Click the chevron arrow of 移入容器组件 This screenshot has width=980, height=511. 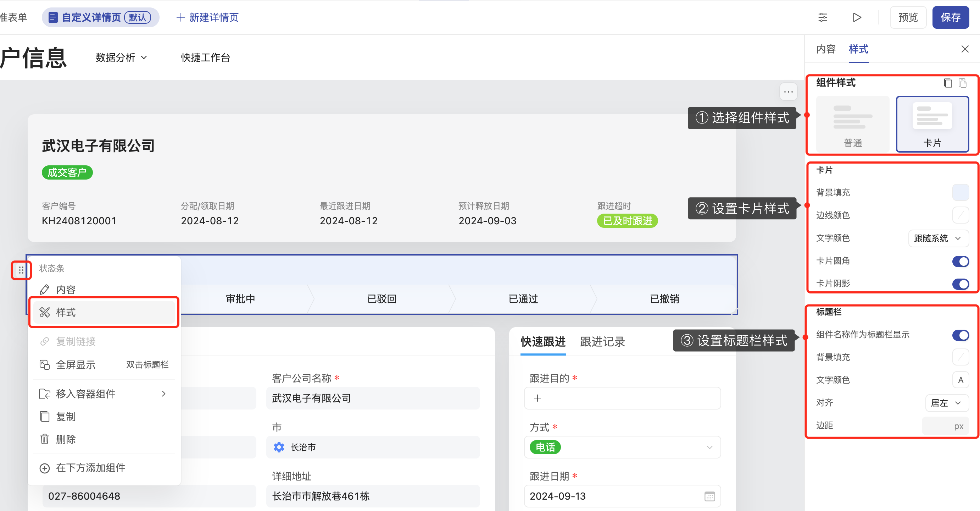163,394
